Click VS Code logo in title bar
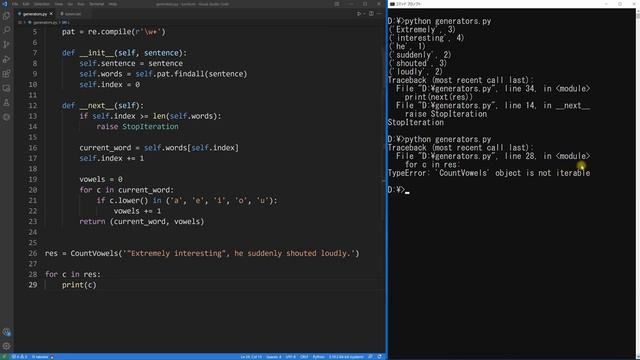 coord(4,4)
